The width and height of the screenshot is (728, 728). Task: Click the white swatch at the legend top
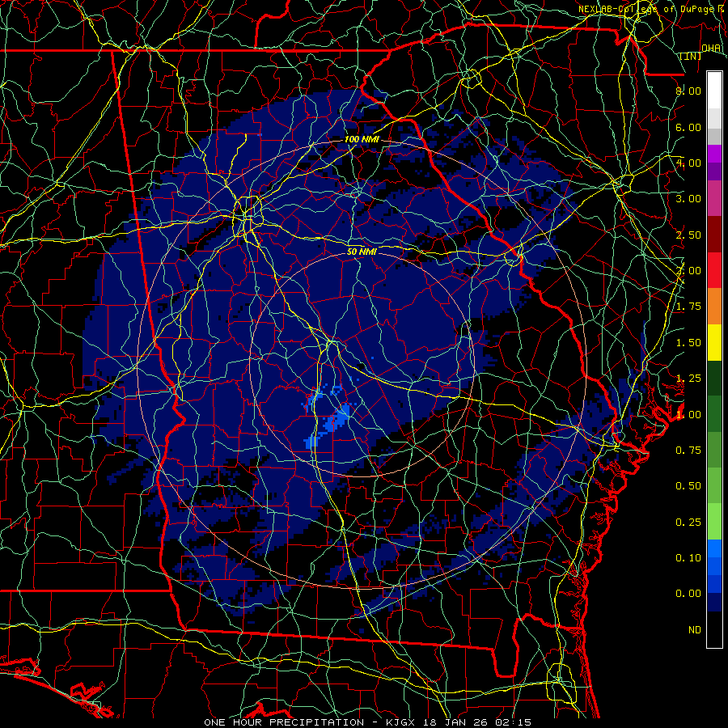(714, 90)
